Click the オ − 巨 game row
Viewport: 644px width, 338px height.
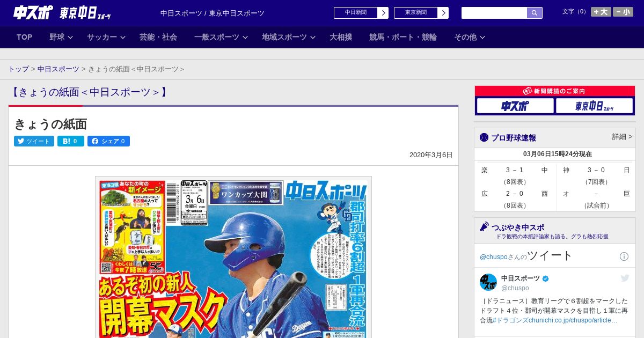(596, 194)
